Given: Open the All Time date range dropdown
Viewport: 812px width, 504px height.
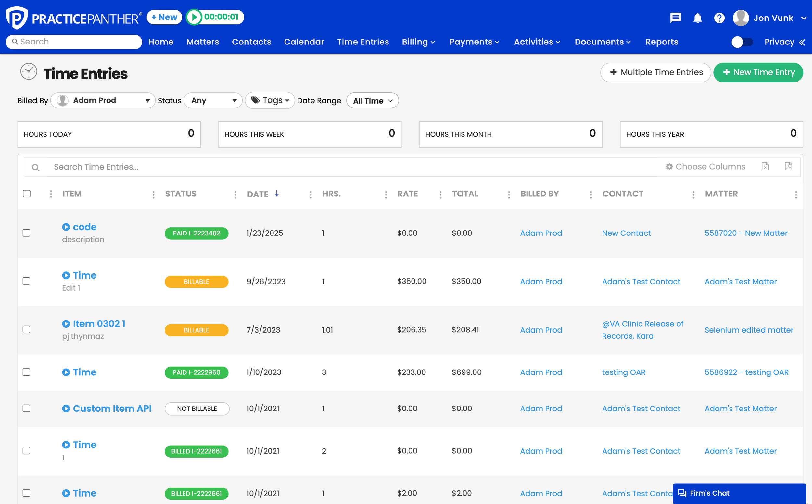Looking at the screenshot, I should 372,100.
